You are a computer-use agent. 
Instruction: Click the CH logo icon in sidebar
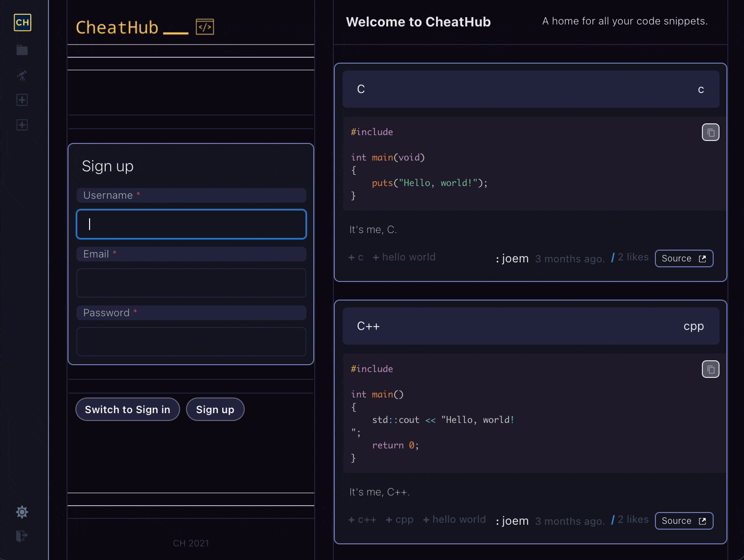(23, 23)
